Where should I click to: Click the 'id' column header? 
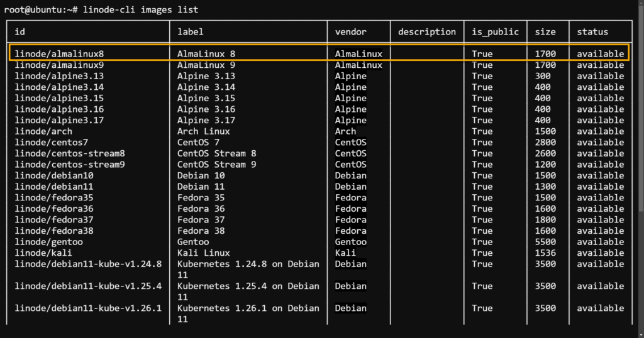coord(20,31)
